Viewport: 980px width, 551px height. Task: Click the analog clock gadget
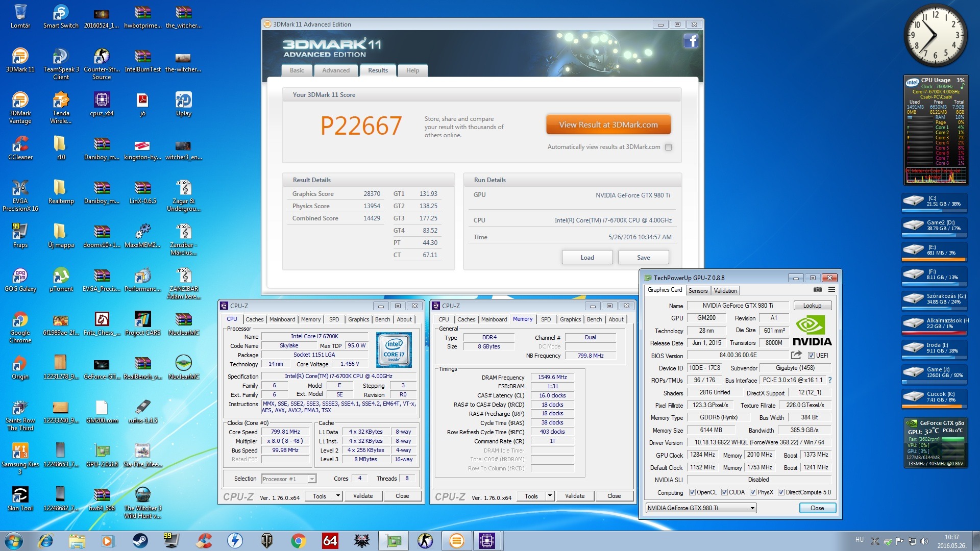tap(935, 35)
